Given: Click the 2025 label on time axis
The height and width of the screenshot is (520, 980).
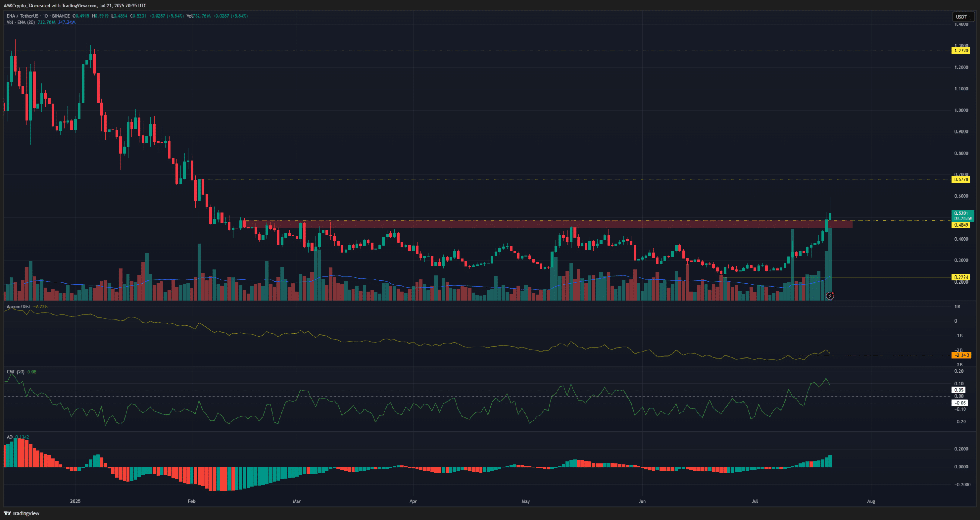Looking at the screenshot, I should click(x=75, y=501).
